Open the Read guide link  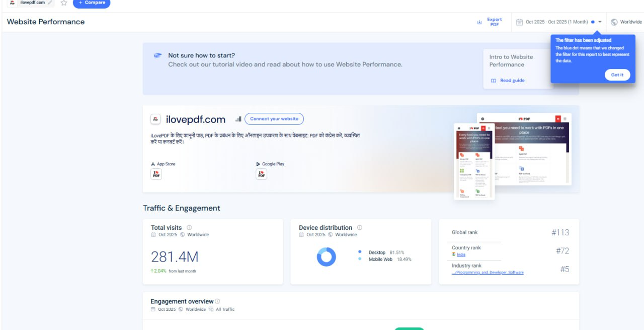click(x=512, y=81)
